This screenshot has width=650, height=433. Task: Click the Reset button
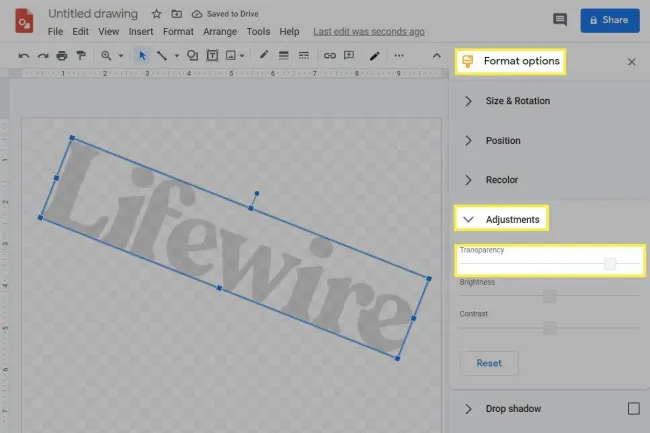point(489,363)
